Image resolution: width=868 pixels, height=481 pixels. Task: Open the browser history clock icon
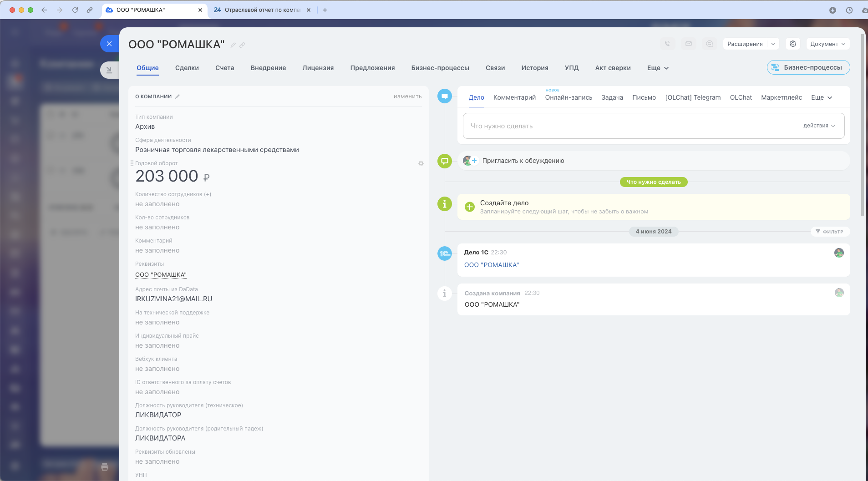pyautogui.click(x=849, y=10)
